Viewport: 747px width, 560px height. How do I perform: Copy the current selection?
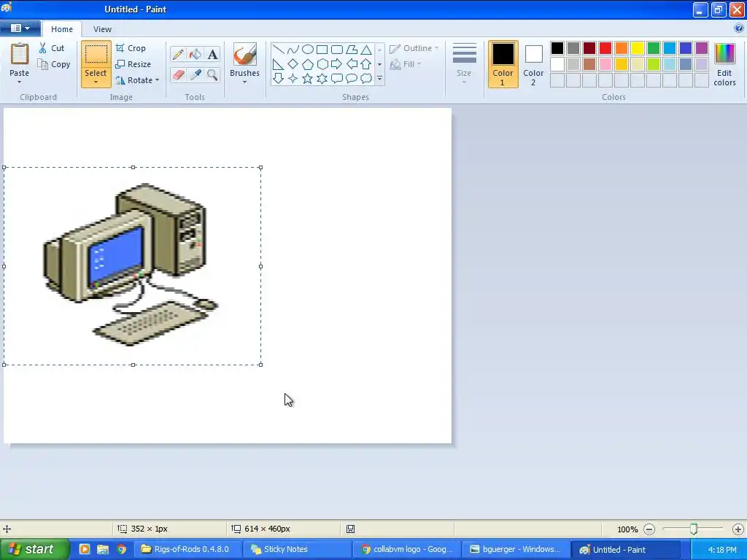coord(54,64)
